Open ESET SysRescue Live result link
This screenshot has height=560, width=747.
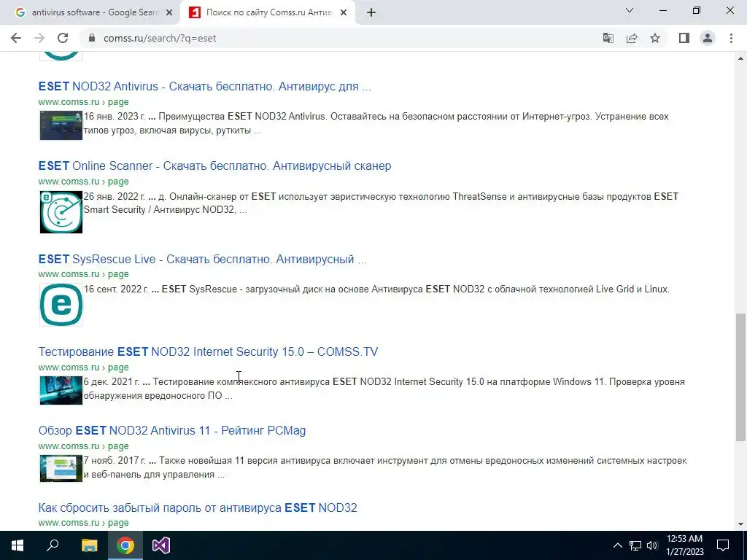coord(203,259)
